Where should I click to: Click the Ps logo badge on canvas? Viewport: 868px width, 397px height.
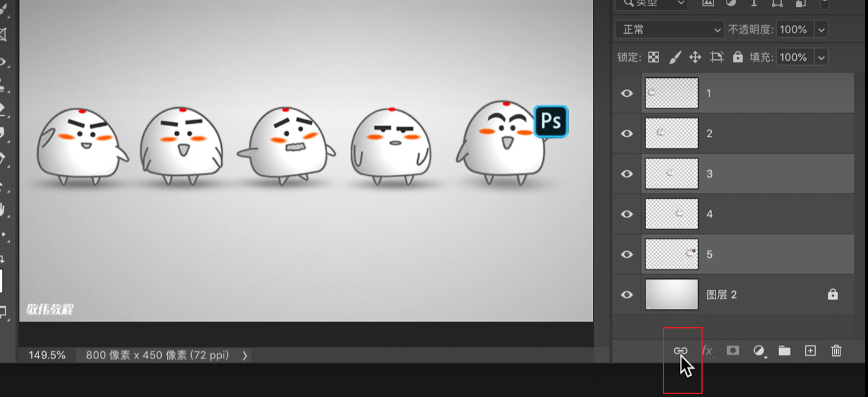coord(551,121)
